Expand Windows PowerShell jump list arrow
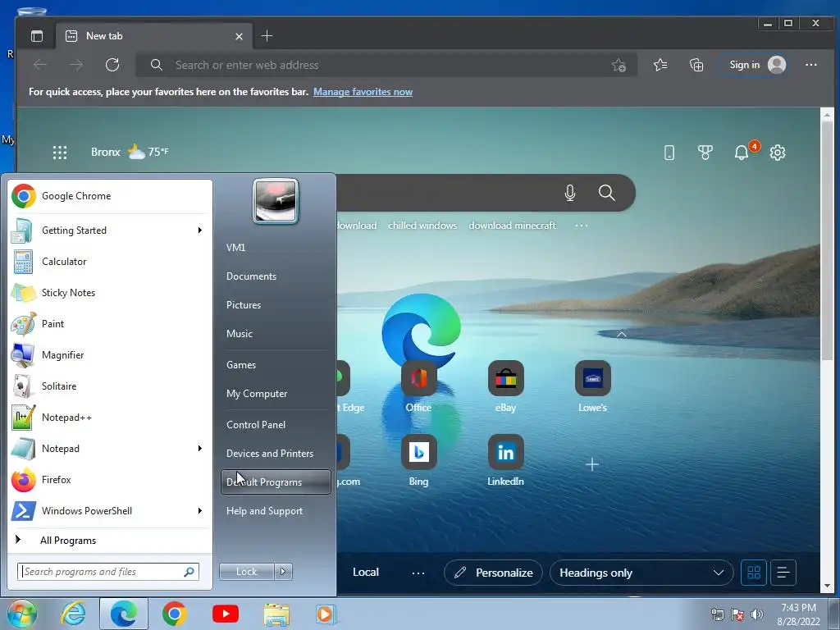This screenshot has width=840, height=630. [200, 510]
